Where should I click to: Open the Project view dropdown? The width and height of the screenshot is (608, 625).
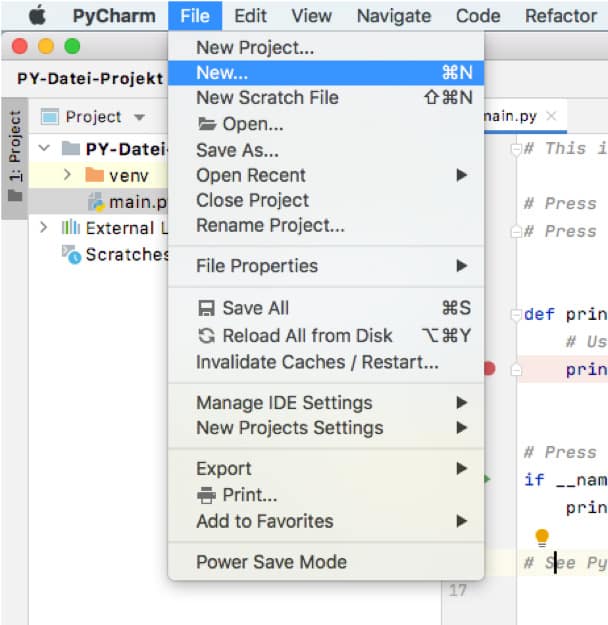pos(140,117)
